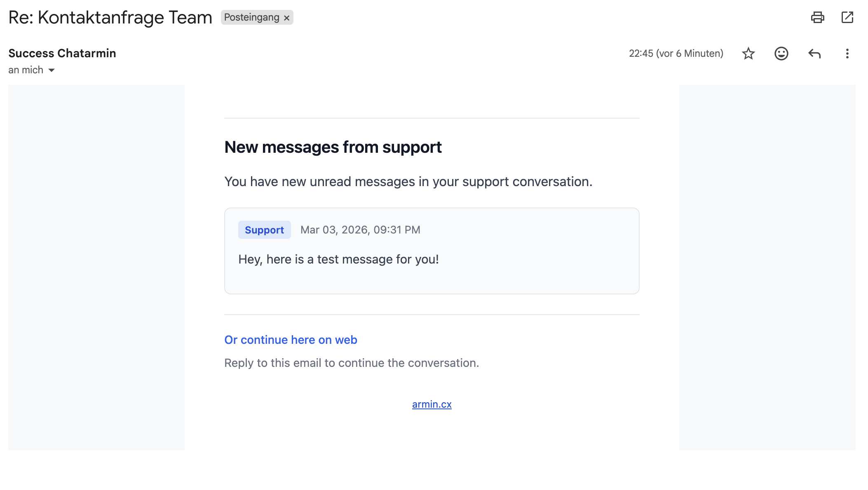Click the test message text in the card

338,259
